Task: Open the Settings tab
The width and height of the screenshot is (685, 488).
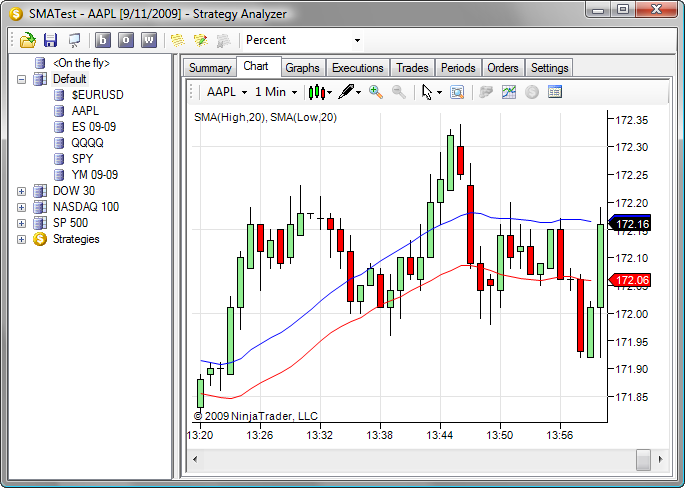Action: coord(550,68)
